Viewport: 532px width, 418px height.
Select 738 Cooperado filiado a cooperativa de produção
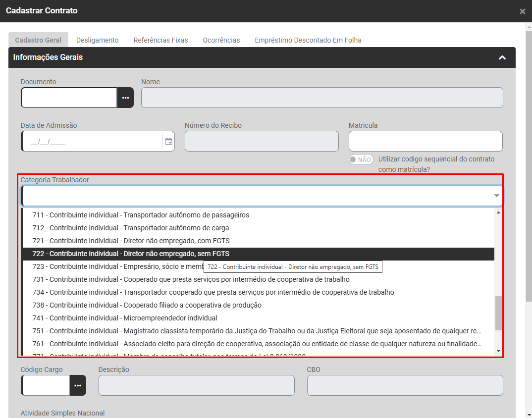pyautogui.click(x=147, y=305)
